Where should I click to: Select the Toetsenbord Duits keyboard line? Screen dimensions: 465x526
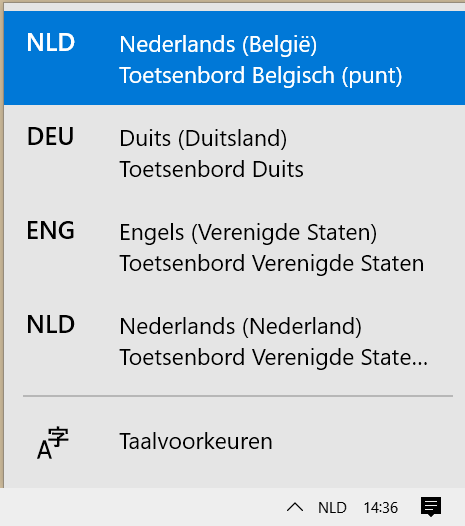211,169
